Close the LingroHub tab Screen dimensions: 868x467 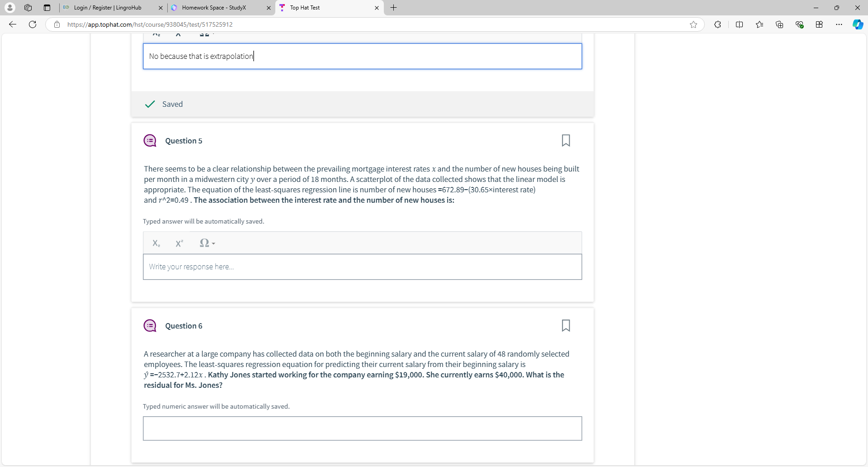[160, 8]
